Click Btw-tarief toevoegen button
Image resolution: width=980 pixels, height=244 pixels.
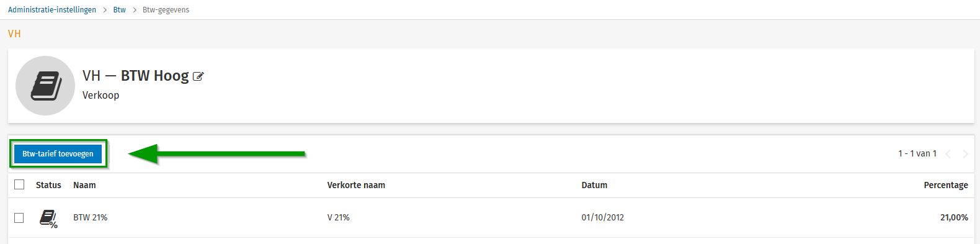58,154
